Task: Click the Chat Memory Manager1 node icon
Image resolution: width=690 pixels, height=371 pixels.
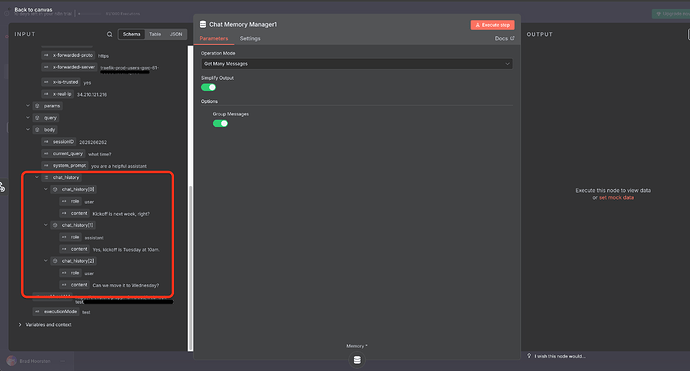Action: [203, 25]
